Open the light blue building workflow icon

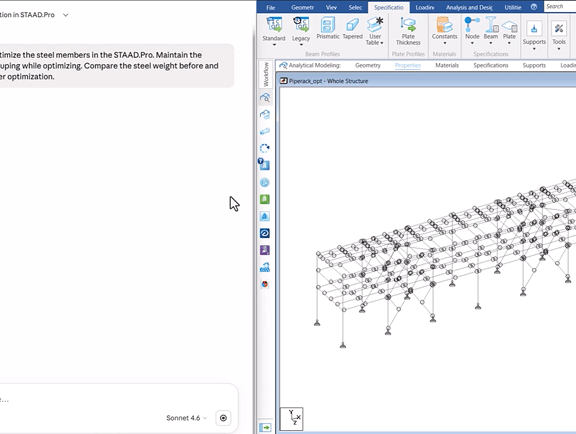265,216
